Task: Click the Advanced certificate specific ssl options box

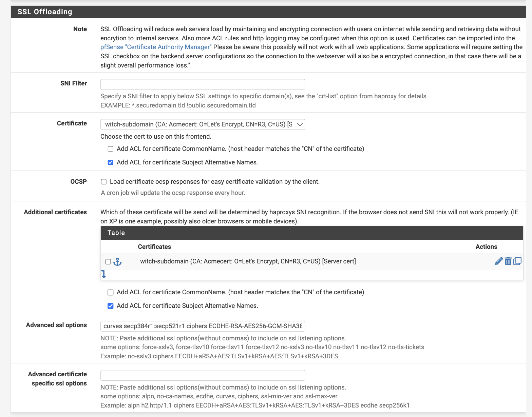Action: [x=203, y=375]
